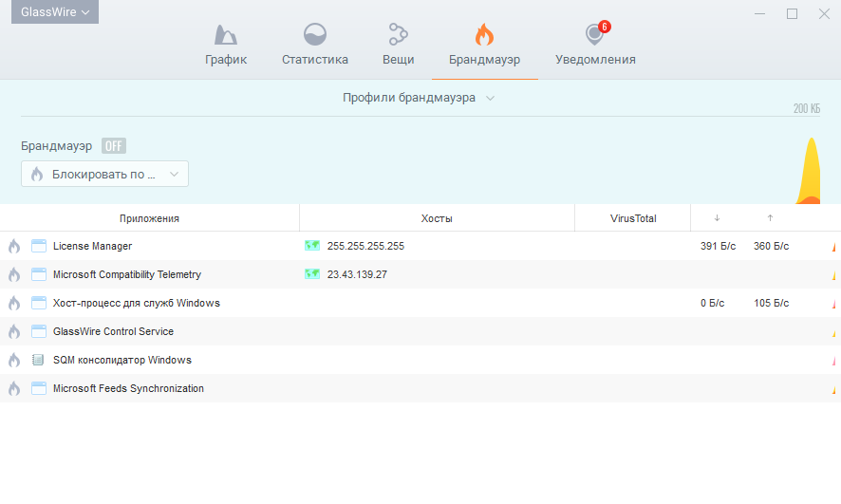Click the License Manager mini traffic graph

click(834, 246)
